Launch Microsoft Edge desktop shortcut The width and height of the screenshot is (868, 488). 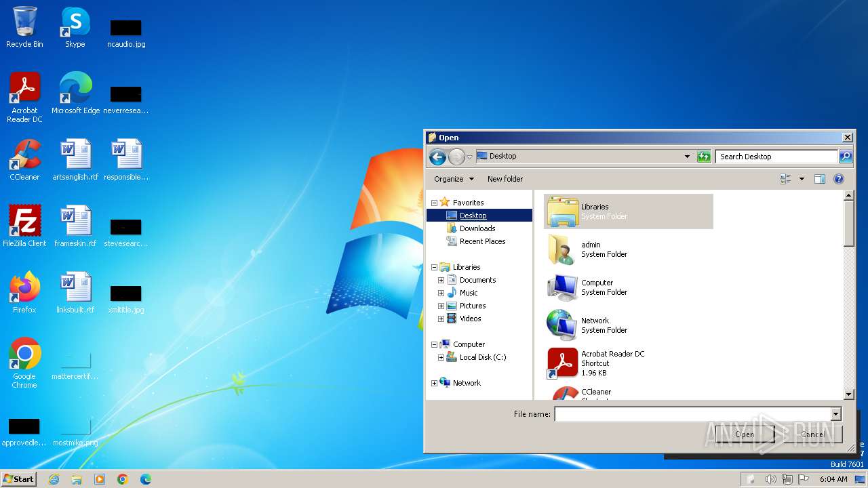[75, 94]
